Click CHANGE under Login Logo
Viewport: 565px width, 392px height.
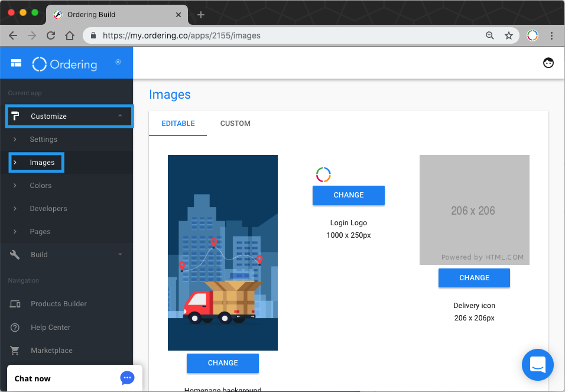(x=349, y=195)
